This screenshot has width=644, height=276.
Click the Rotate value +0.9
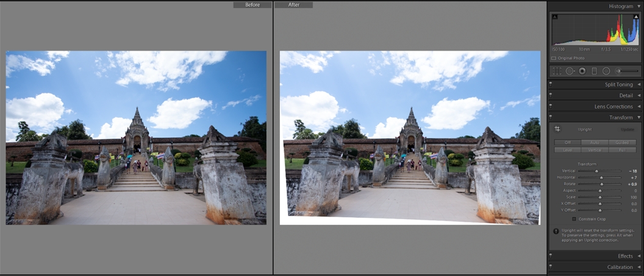632,184
